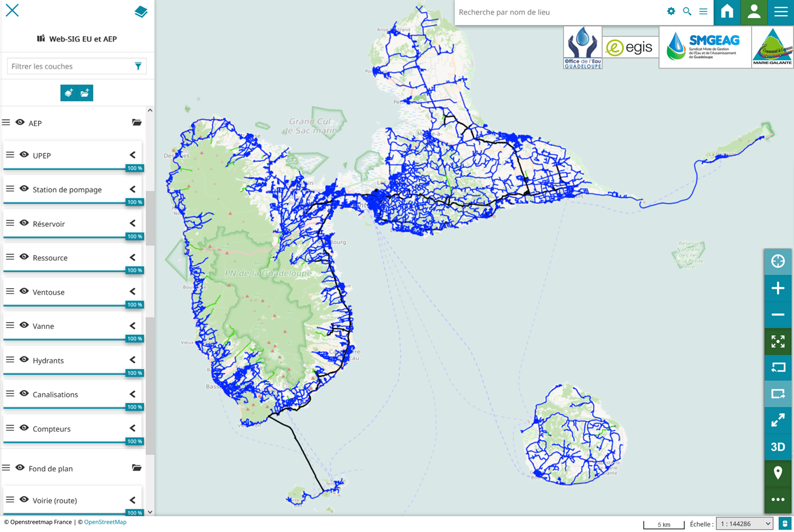This screenshot has width=794, height=532.
Task: Zoom out with the minus button
Action: click(x=778, y=315)
